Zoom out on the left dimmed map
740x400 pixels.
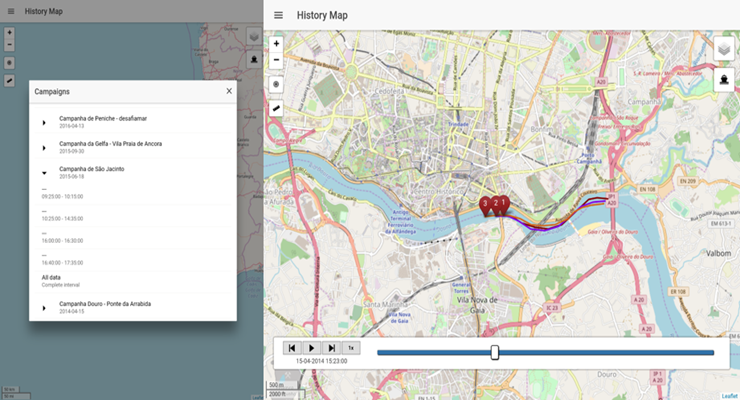tap(9, 45)
